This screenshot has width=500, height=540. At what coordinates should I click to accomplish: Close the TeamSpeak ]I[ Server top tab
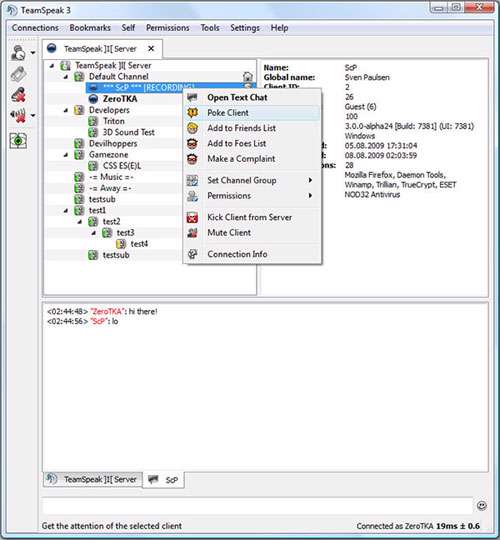coord(151,49)
